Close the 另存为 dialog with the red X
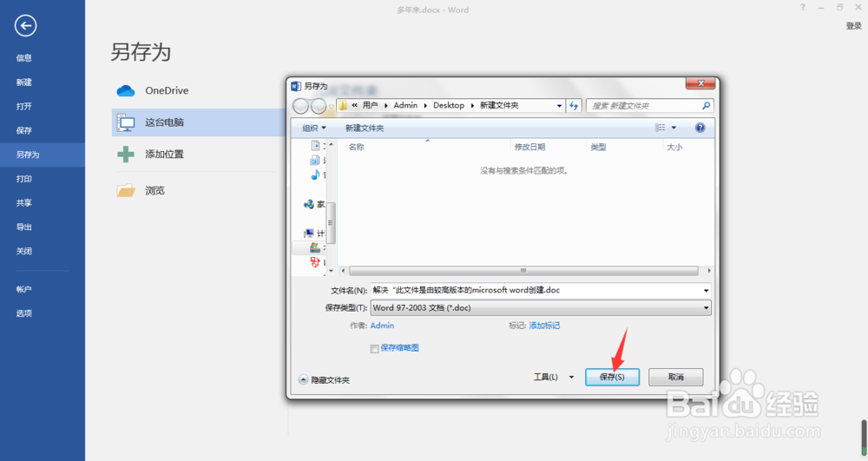Viewport: 868px width, 461px height. pos(700,83)
